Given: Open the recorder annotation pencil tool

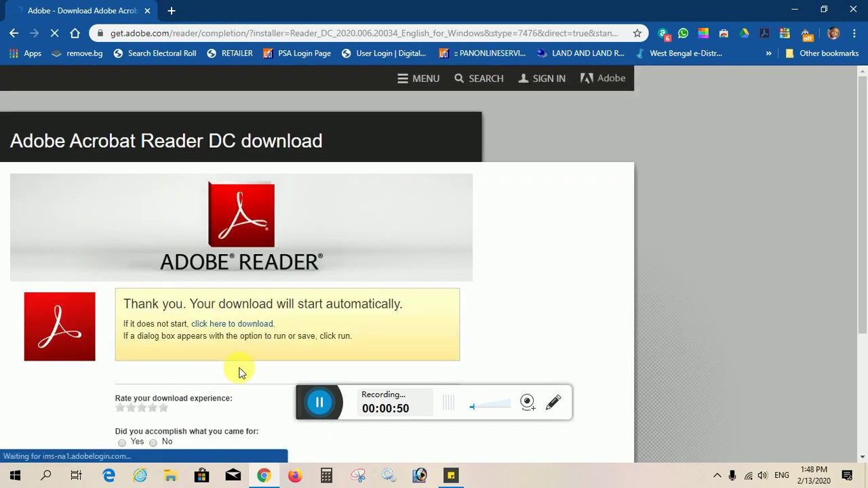Looking at the screenshot, I should pyautogui.click(x=553, y=403).
